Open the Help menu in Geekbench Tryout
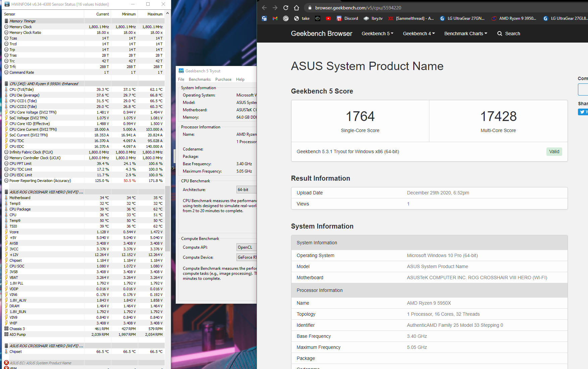Image resolution: width=588 pixels, height=369 pixels. tap(240, 79)
